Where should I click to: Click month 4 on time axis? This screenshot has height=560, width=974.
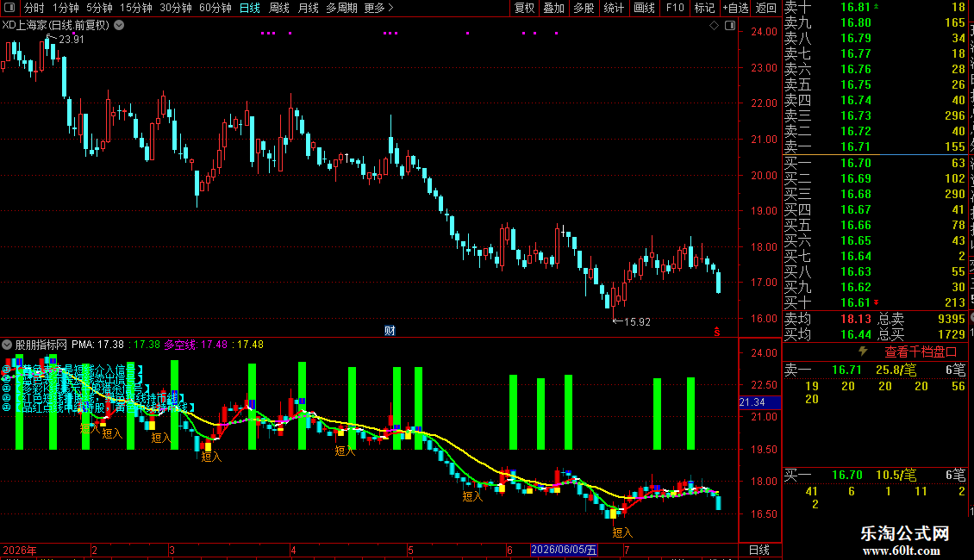pos(293,550)
